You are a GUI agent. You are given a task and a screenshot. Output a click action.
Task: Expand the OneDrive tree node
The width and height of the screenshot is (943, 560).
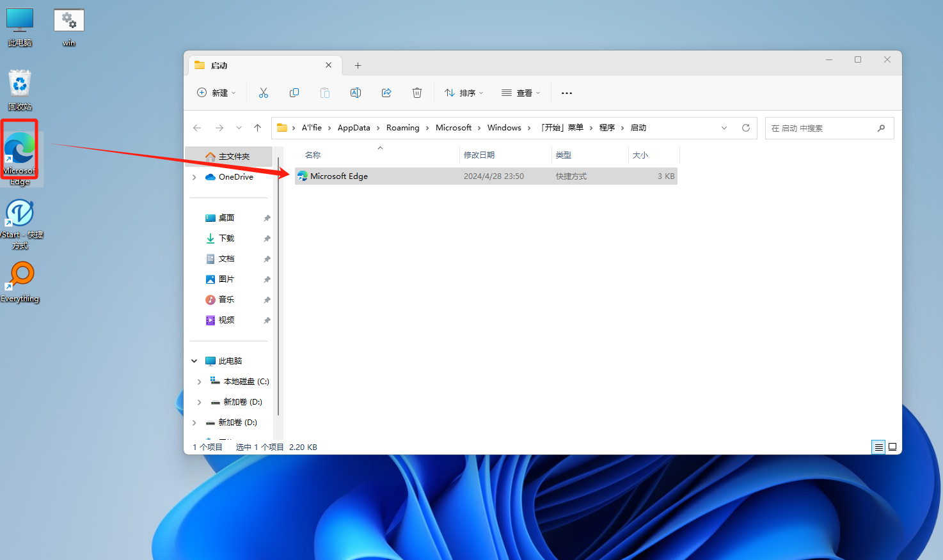point(194,177)
